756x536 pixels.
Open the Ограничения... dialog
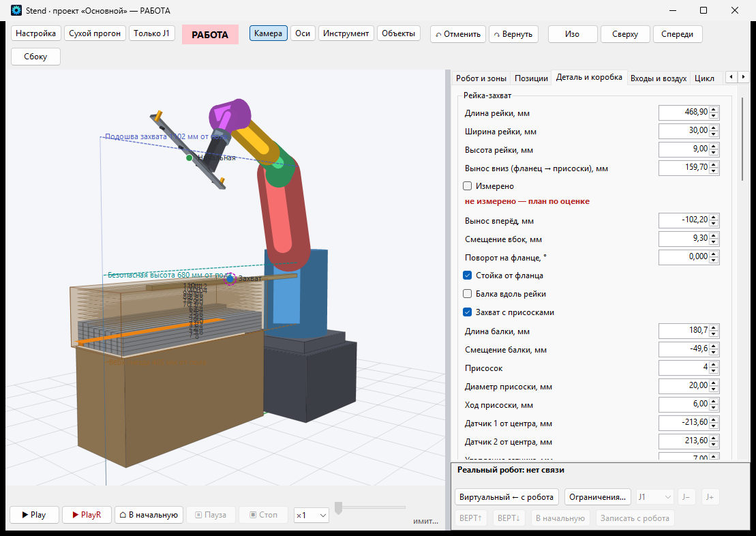(x=597, y=497)
